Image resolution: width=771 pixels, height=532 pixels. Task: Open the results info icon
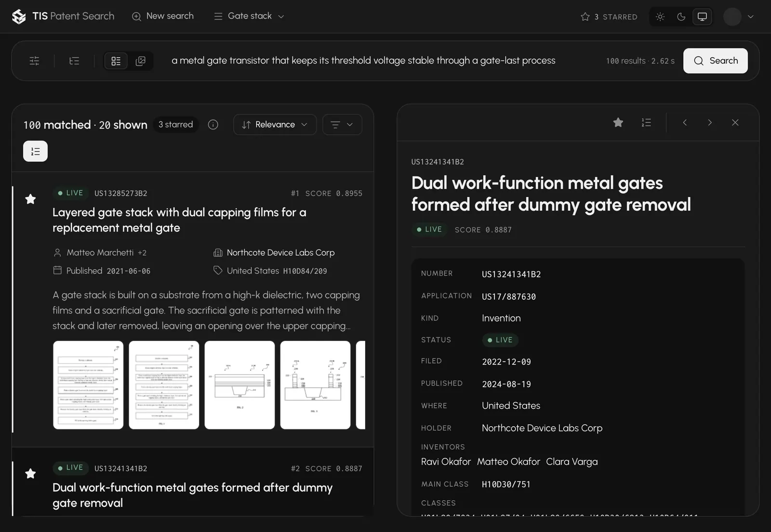(x=213, y=125)
